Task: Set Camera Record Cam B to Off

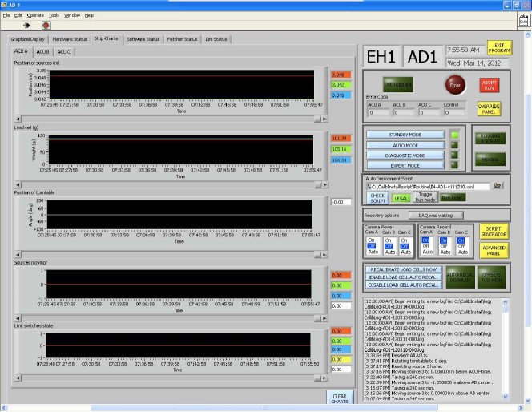Action: 443,245
